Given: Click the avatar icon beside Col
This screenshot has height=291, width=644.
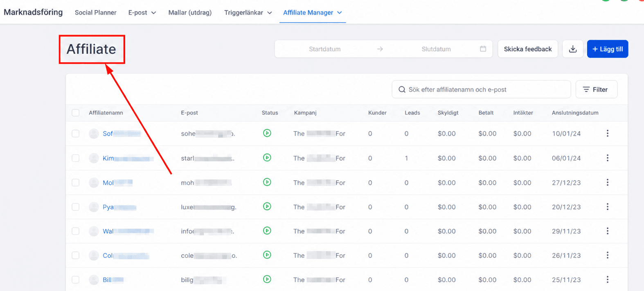Looking at the screenshot, I should pyautogui.click(x=94, y=255).
